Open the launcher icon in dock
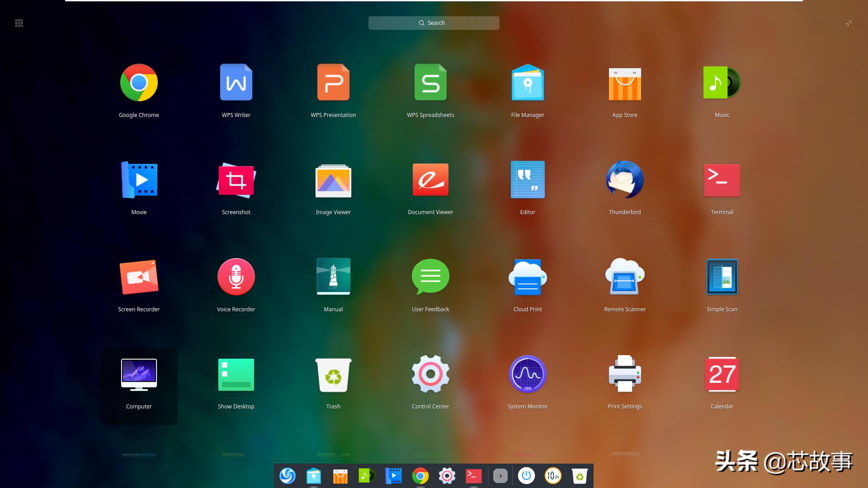Image resolution: width=868 pixels, height=488 pixels. pos(288,476)
